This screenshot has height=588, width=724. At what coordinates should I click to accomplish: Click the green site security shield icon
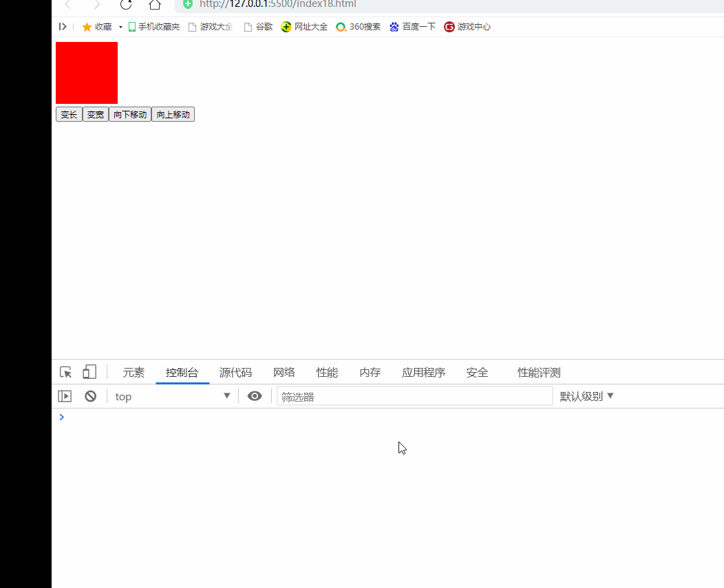point(188,4)
